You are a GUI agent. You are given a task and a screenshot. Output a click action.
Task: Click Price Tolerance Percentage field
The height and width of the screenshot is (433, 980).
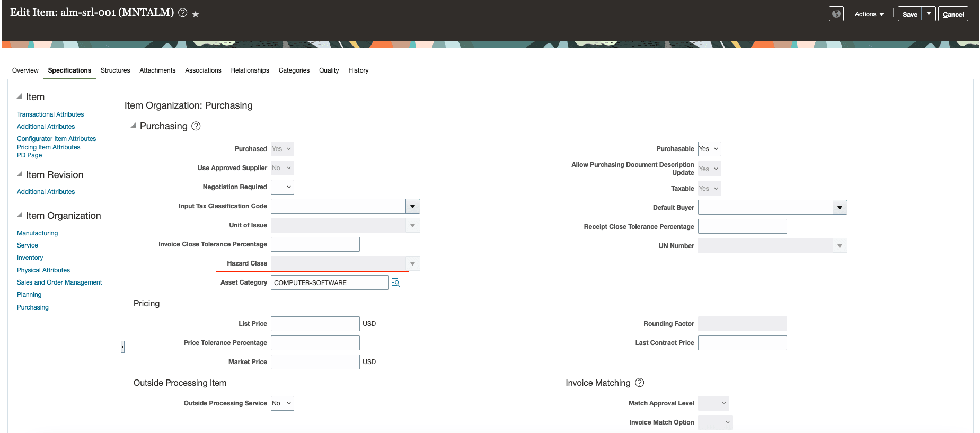[x=315, y=343]
